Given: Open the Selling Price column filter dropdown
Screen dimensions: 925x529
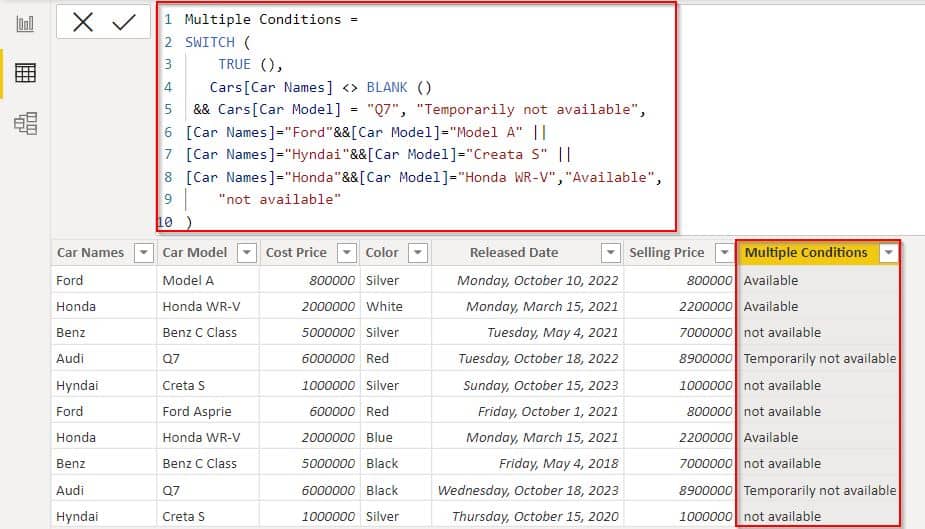Looking at the screenshot, I should click(x=724, y=253).
